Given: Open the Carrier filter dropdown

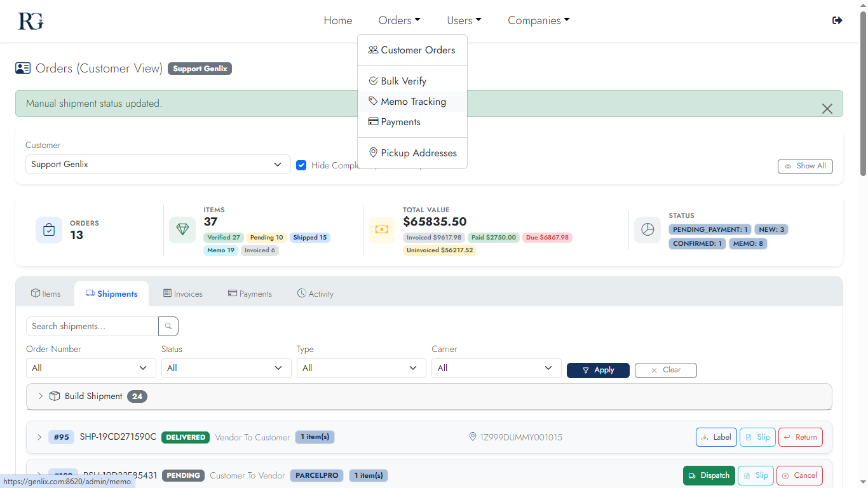Looking at the screenshot, I should (496, 368).
